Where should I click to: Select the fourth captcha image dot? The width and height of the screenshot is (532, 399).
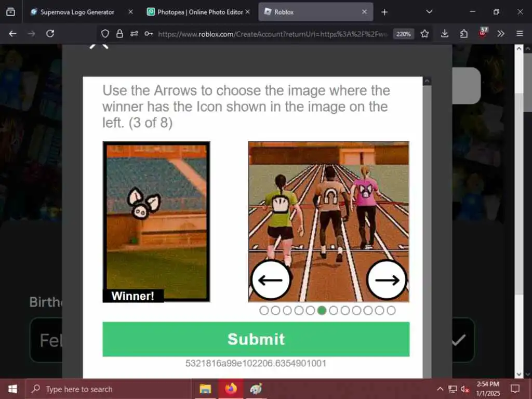tap(299, 311)
